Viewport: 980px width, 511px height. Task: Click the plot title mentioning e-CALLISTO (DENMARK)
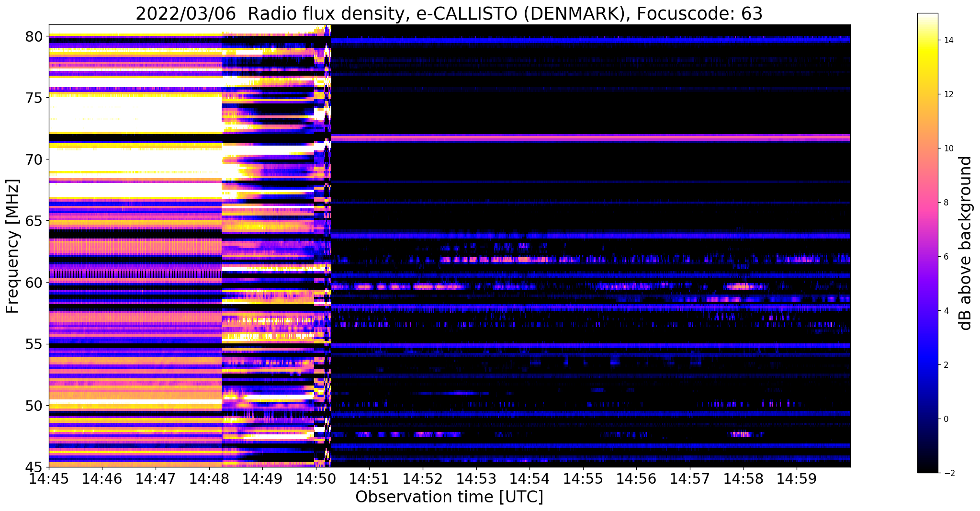point(449,13)
